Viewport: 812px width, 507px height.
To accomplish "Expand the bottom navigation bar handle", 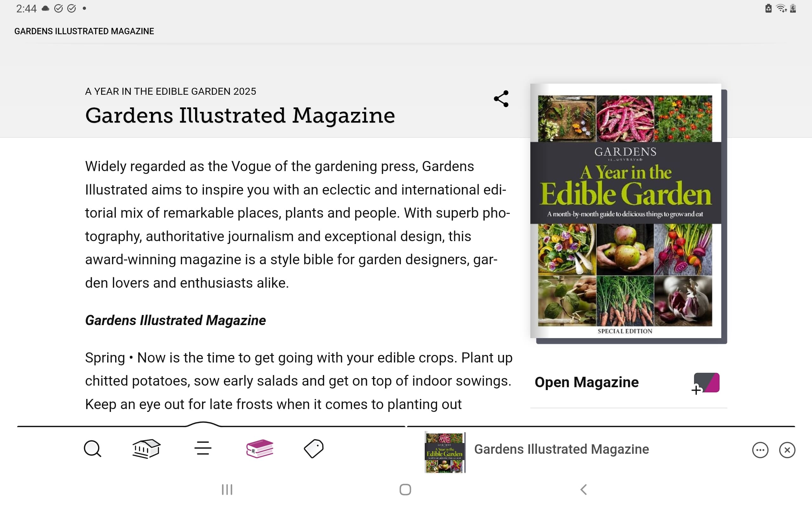I will (x=203, y=424).
